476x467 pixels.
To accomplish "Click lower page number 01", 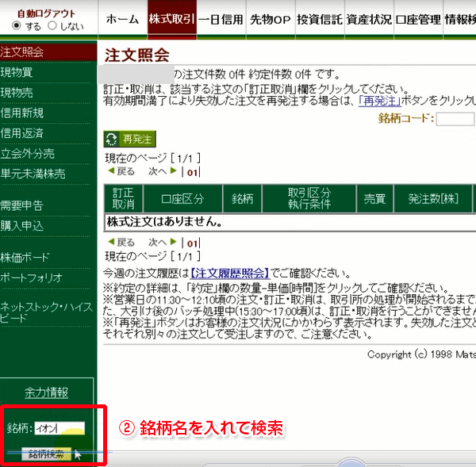I will tap(192, 243).
